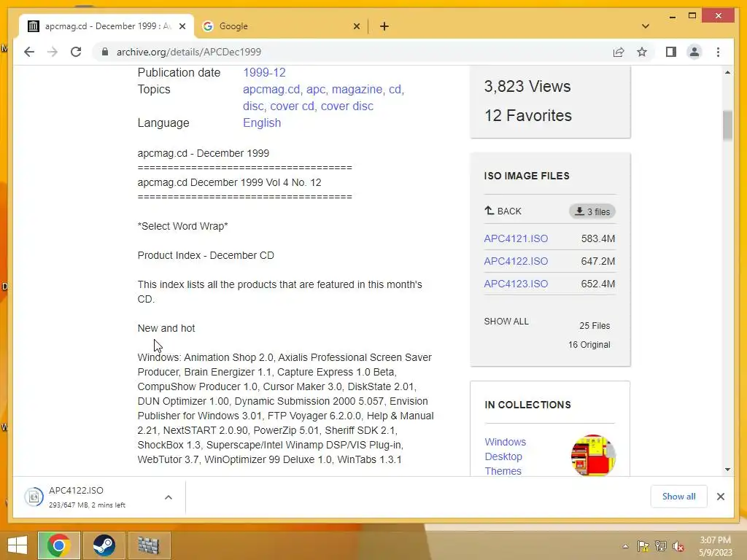Open the apcmag.cd topic link

[x=271, y=89]
